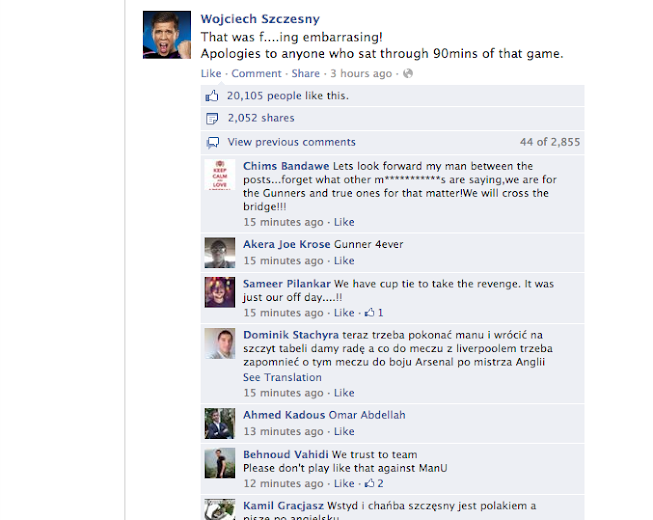
Task: Expand View previous comments
Action: tap(291, 142)
